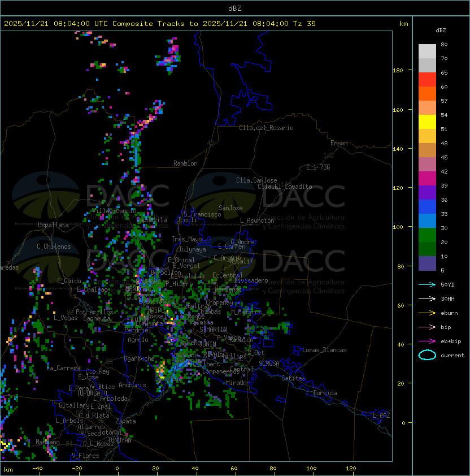Click the L_Dormida place label
The image size is (470, 476).
pos(321,393)
